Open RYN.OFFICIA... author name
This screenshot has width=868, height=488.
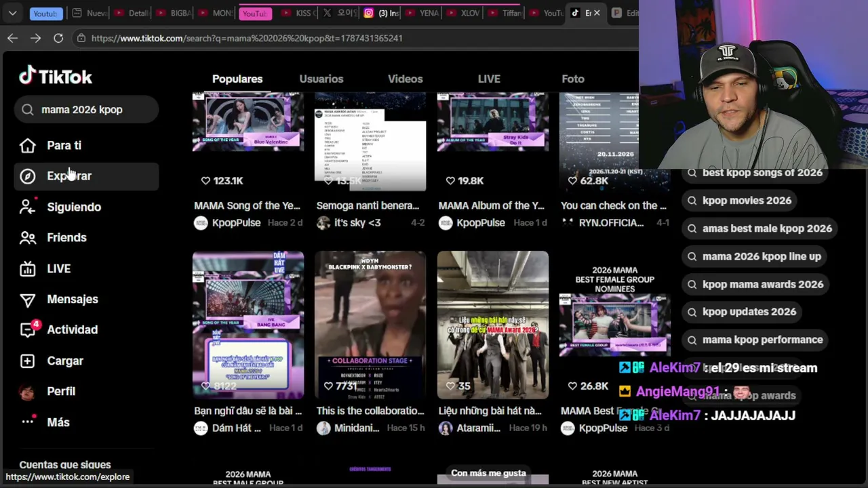611,223
